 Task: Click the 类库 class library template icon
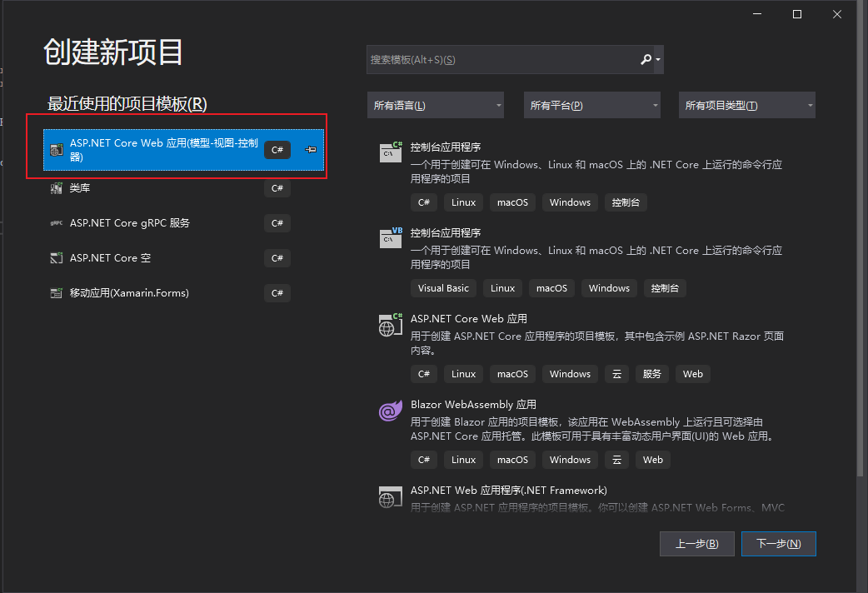tap(56, 188)
